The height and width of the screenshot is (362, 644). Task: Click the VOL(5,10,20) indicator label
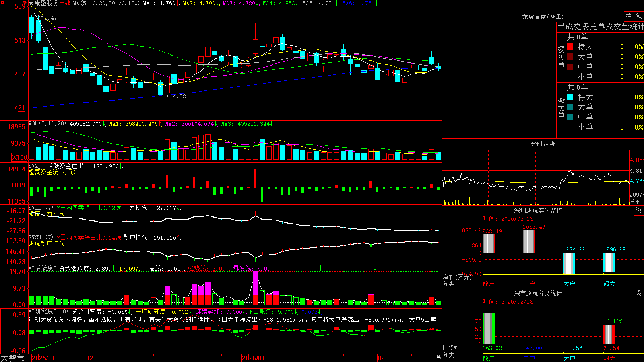click(47, 123)
